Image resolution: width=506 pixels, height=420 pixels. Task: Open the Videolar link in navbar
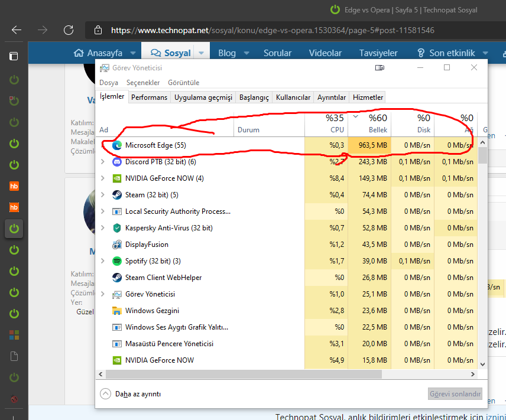[x=325, y=53]
